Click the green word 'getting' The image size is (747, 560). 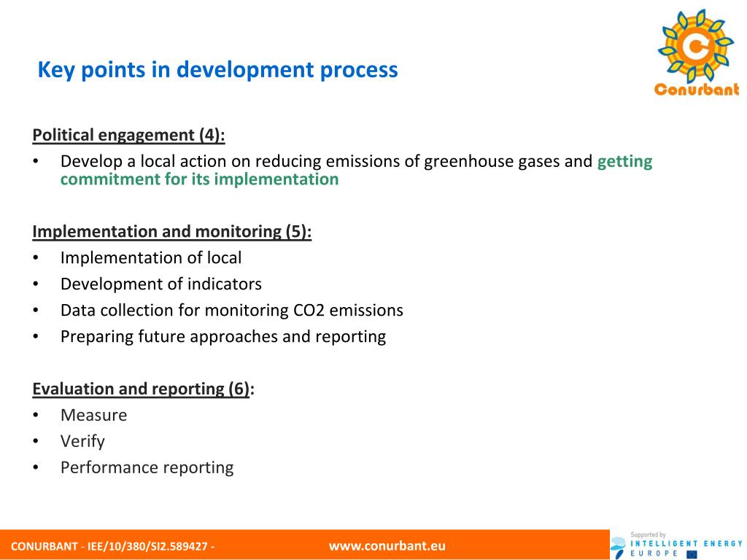click(624, 161)
